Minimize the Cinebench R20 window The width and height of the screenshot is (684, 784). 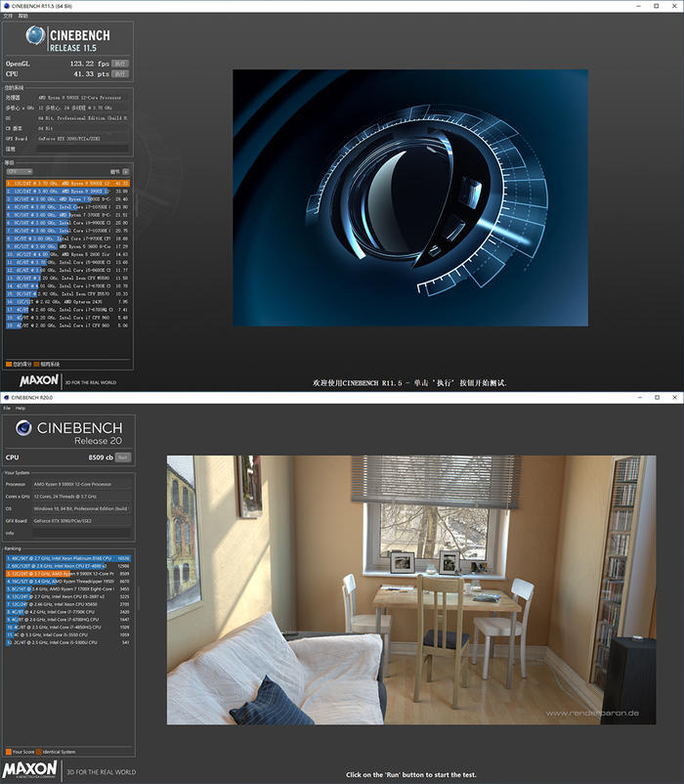(639, 398)
